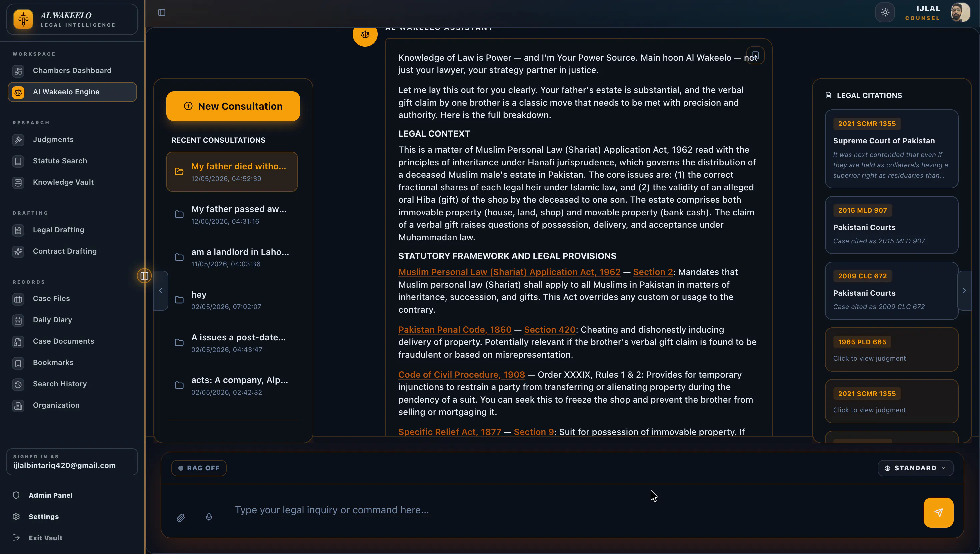This screenshot has width=980, height=554.
Task: Open the 'acts: A company, Alp...' consultation
Action: [232, 385]
